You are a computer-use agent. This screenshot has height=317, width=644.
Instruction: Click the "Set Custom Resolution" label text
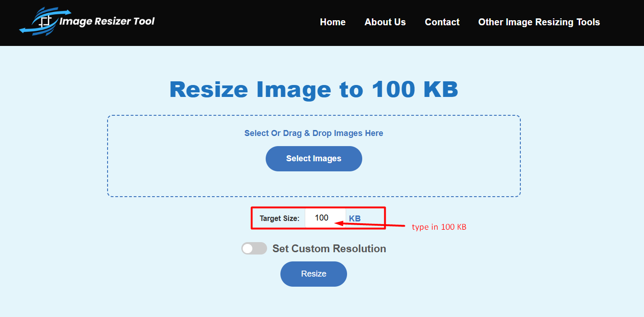pyautogui.click(x=329, y=249)
